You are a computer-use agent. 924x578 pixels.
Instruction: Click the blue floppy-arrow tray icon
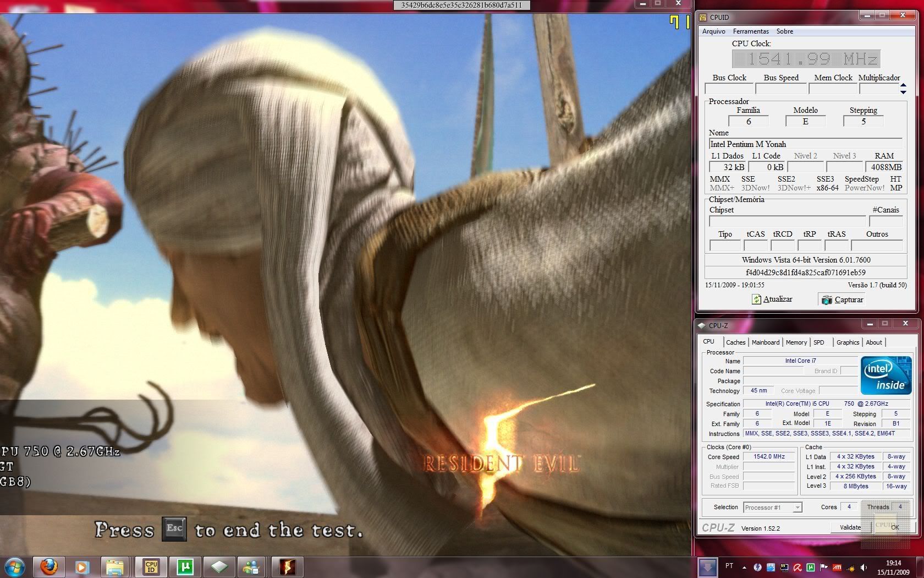click(771, 568)
